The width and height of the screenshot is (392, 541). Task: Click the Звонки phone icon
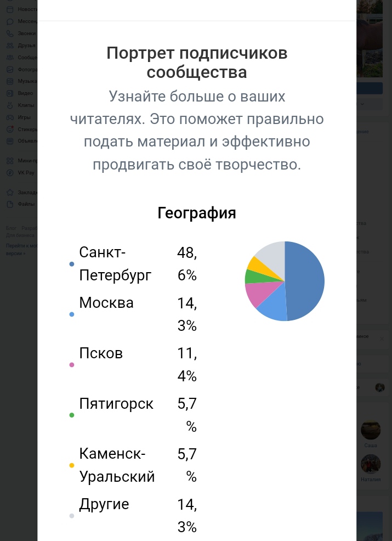10,33
